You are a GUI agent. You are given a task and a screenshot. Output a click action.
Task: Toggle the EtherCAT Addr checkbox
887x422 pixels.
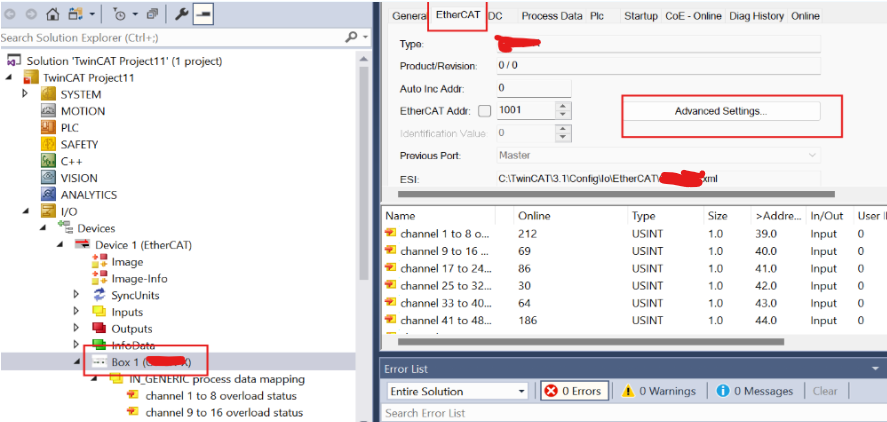pos(485,110)
